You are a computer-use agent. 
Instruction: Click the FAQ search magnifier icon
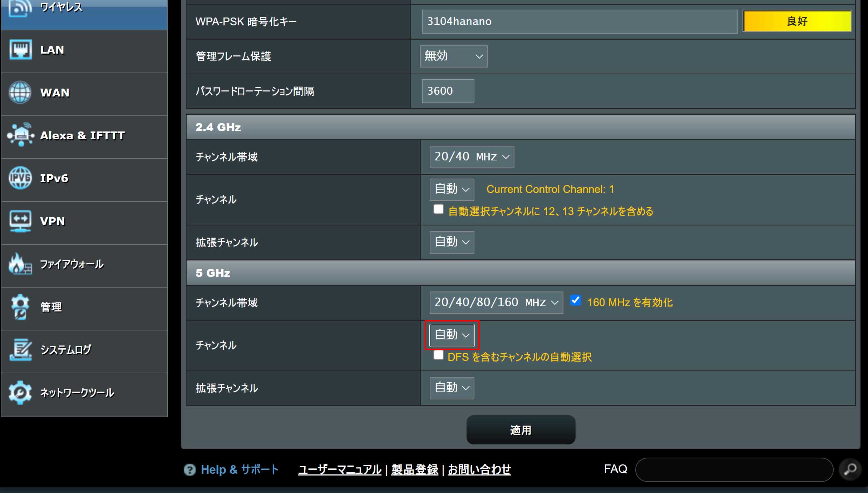[850, 469]
